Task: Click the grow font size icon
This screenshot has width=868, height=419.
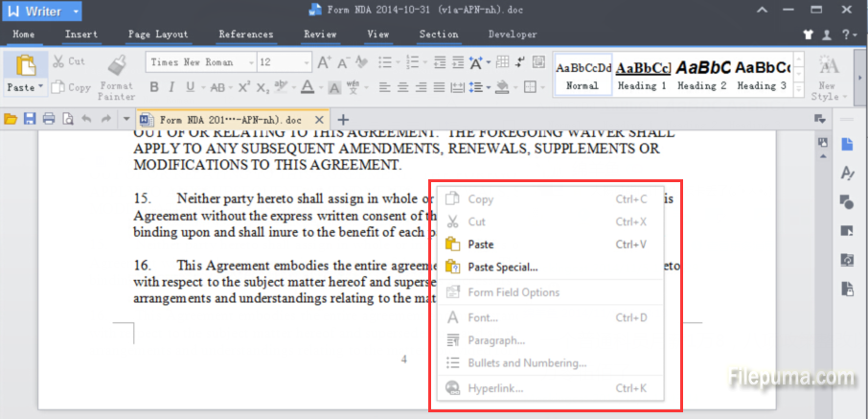Action: coord(323,62)
